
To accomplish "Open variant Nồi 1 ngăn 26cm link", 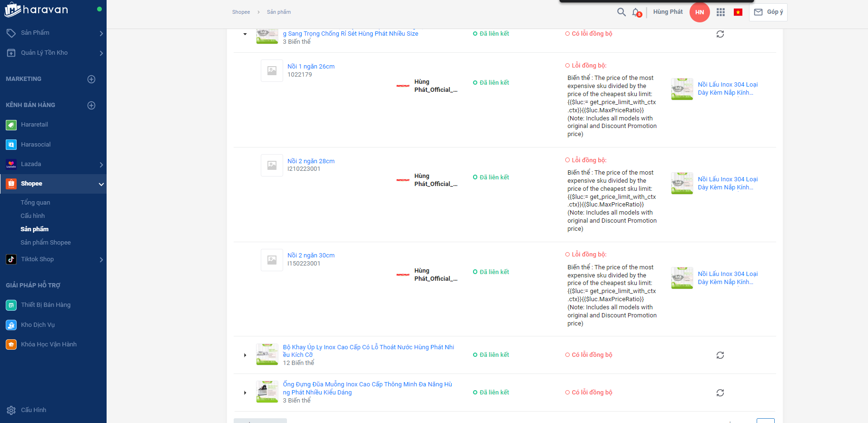I will click(311, 67).
